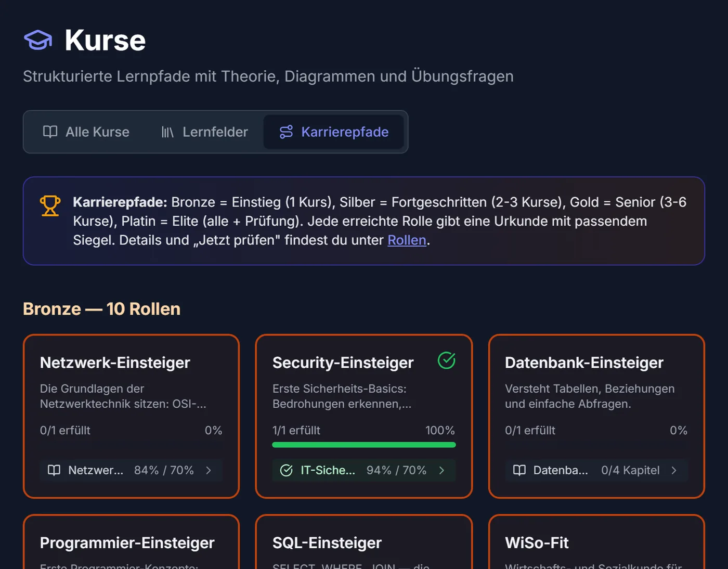
Task: Click the subtitle about Strukturierte Lernpfade
Action: point(268,76)
